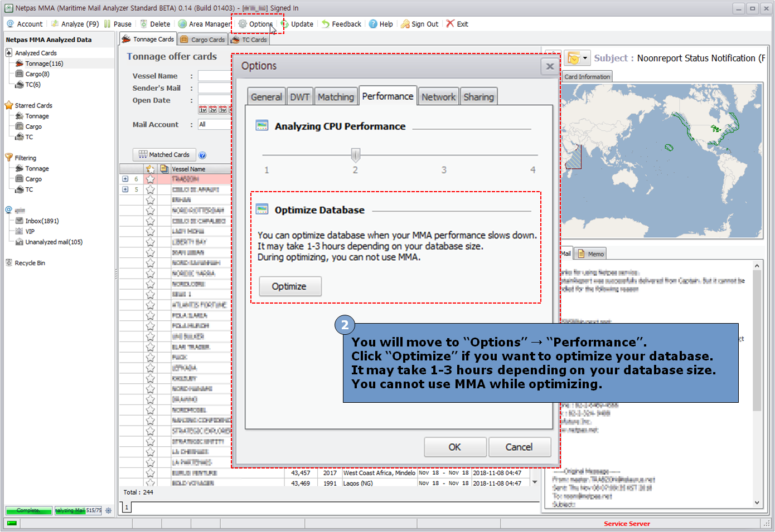775x532 pixels.
Task: Open Feedback from the toolbar
Action: (x=341, y=24)
